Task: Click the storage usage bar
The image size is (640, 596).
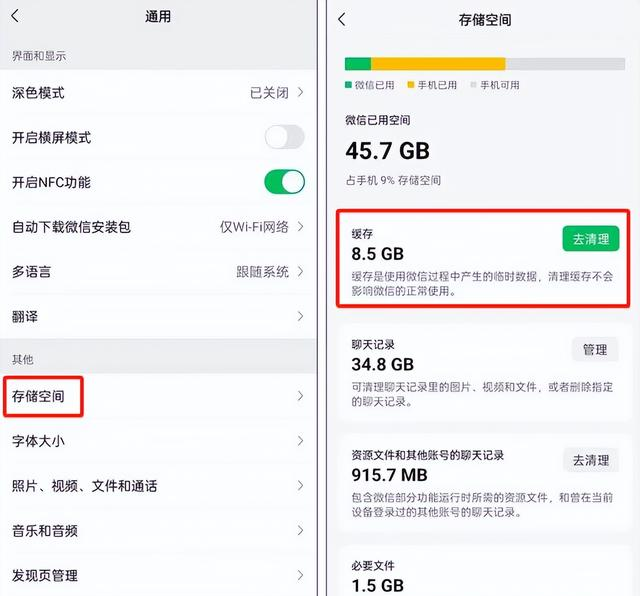Action: click(x=484, y=63)
